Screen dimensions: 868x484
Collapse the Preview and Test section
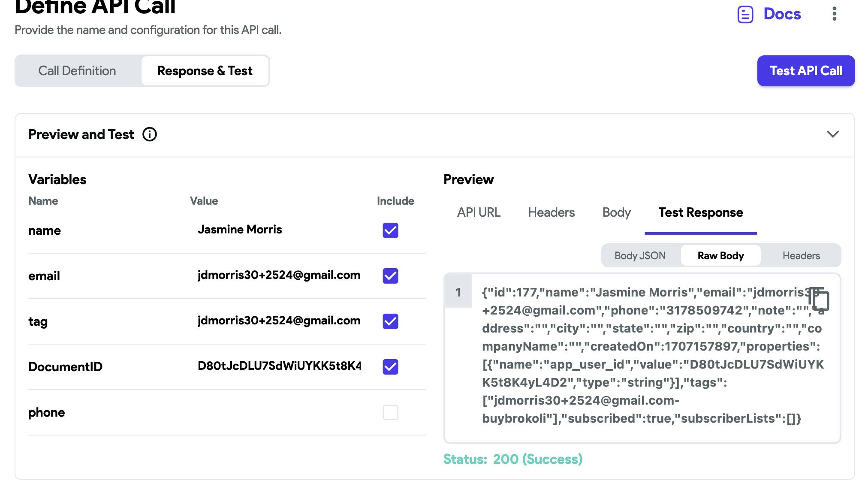point(832,134)
